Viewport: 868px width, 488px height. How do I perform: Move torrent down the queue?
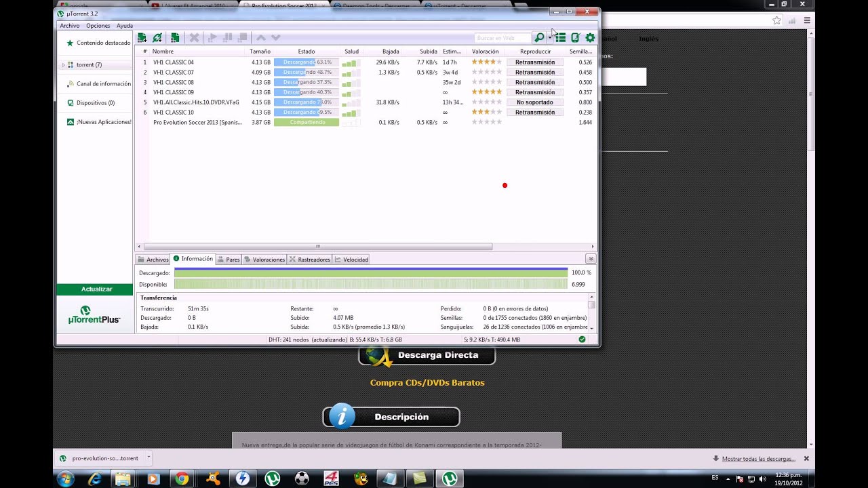point(276,38)
